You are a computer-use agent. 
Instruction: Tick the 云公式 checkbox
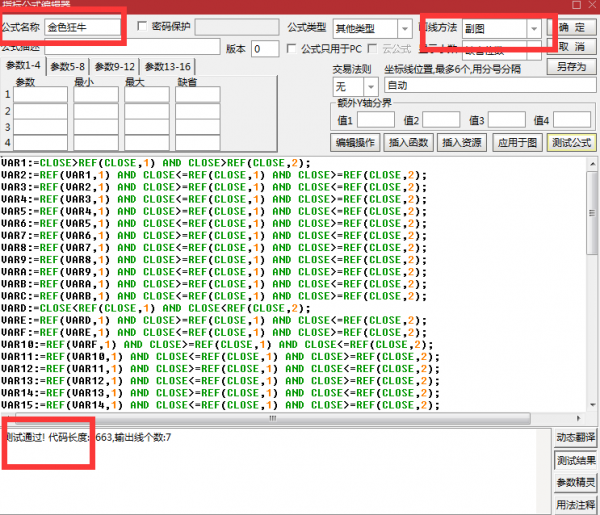point(373,48)
